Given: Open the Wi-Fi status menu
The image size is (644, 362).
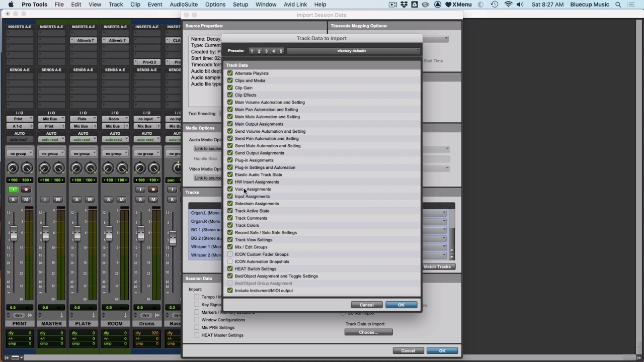Looking at the screenshot, I should click(508, 5).
